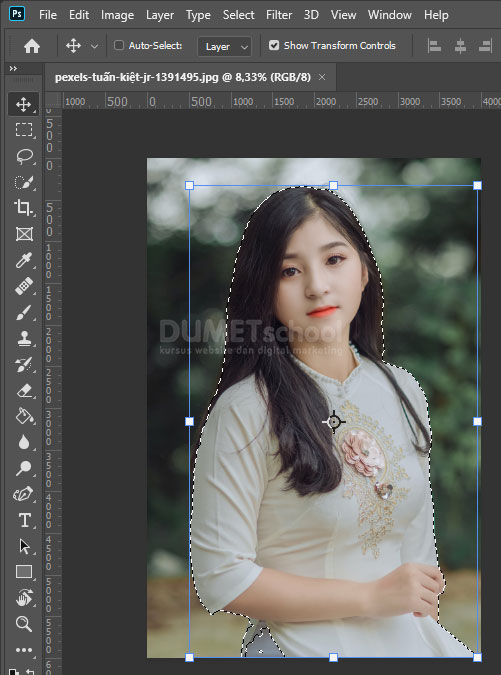
Task: Click the left-middle transform handle
Action: click(x=189, y=421)
